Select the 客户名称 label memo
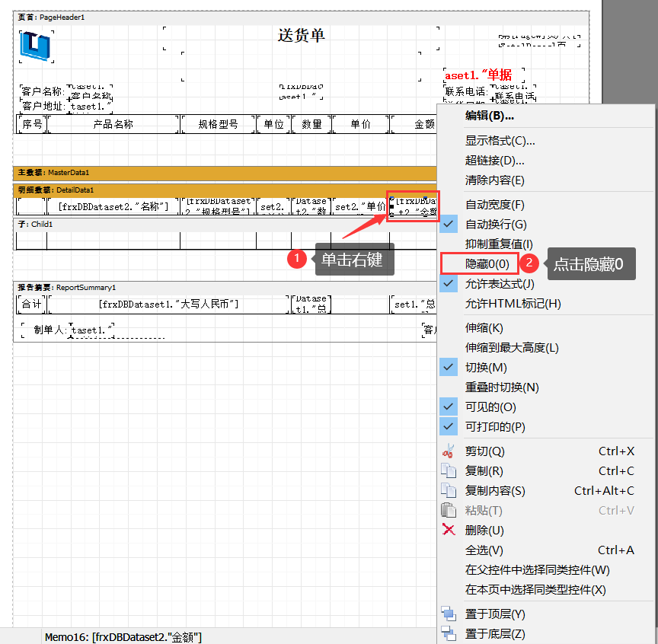 point(43,91)
